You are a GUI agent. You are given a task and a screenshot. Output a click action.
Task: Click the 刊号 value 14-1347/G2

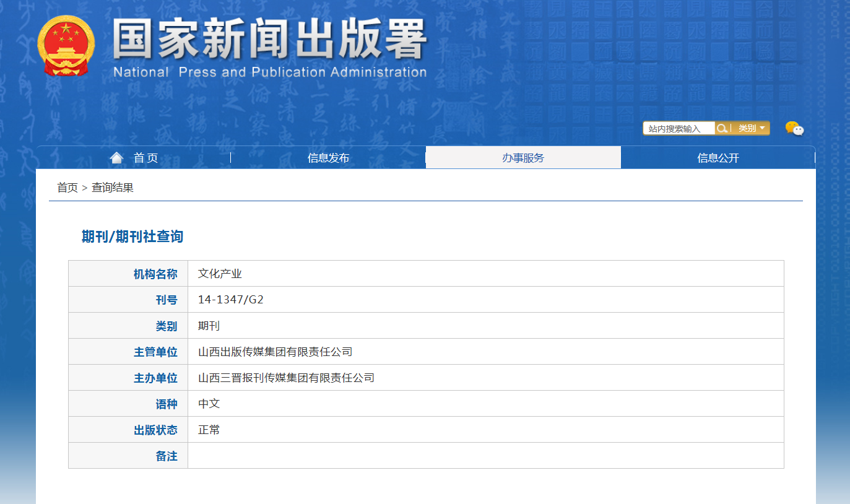coord(231,300)
